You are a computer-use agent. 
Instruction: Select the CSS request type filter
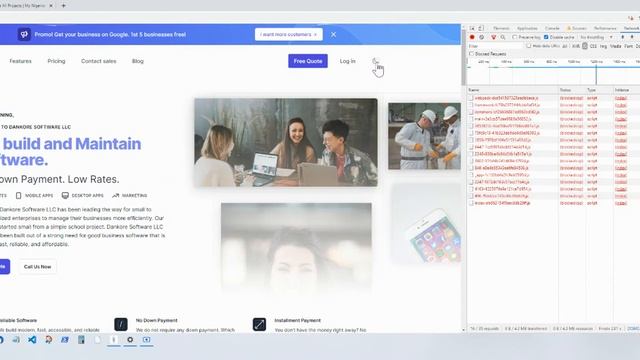coord(593,47)
